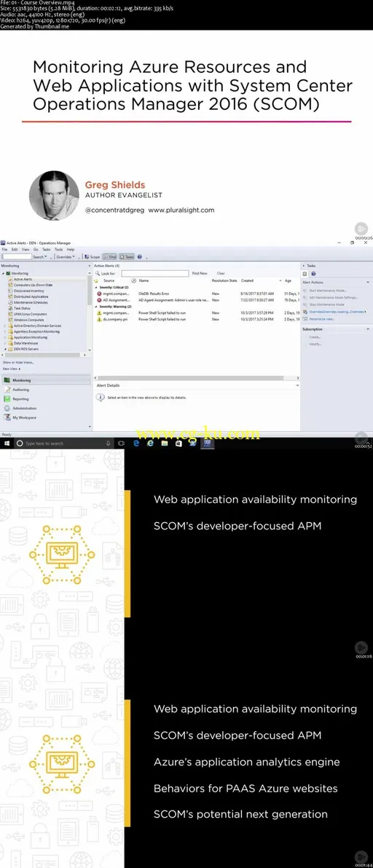Toggle the Tasks pane toolbar button
373x868 pixels.
pos(127,257)
